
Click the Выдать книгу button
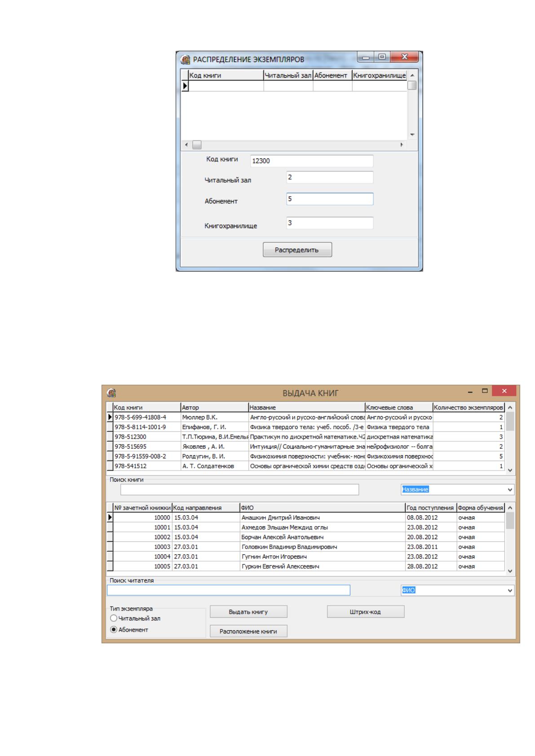coord(248,612)
